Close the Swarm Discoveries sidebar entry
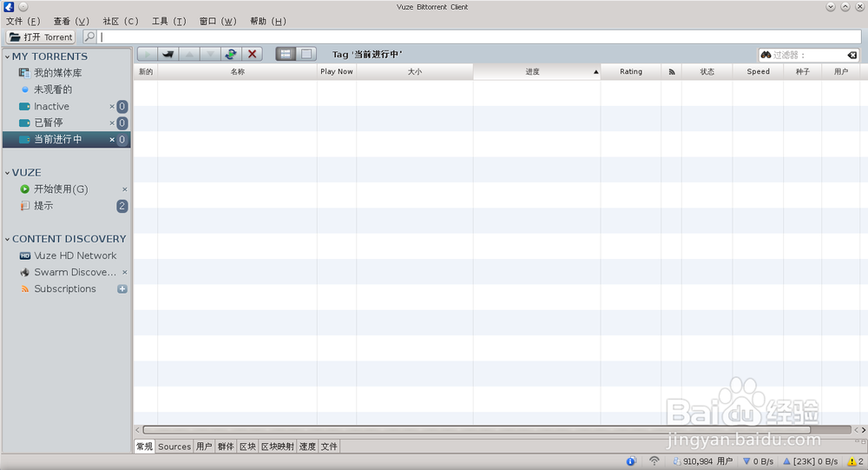This screenshot has width=868, height=470. pos(124,273)
